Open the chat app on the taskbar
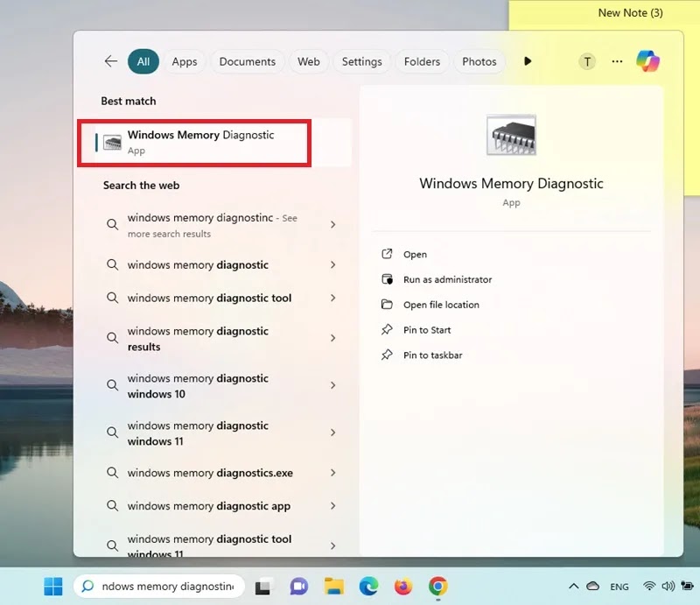The width and height of the screenshot is (700, 605). [298, 587]
